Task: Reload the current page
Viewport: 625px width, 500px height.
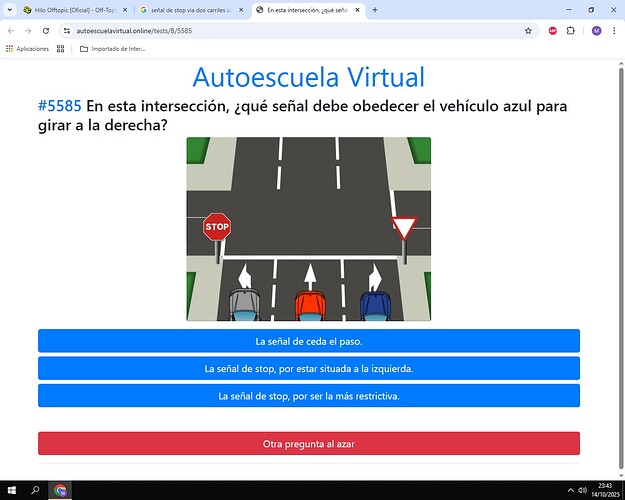Action: coord(46,31)
